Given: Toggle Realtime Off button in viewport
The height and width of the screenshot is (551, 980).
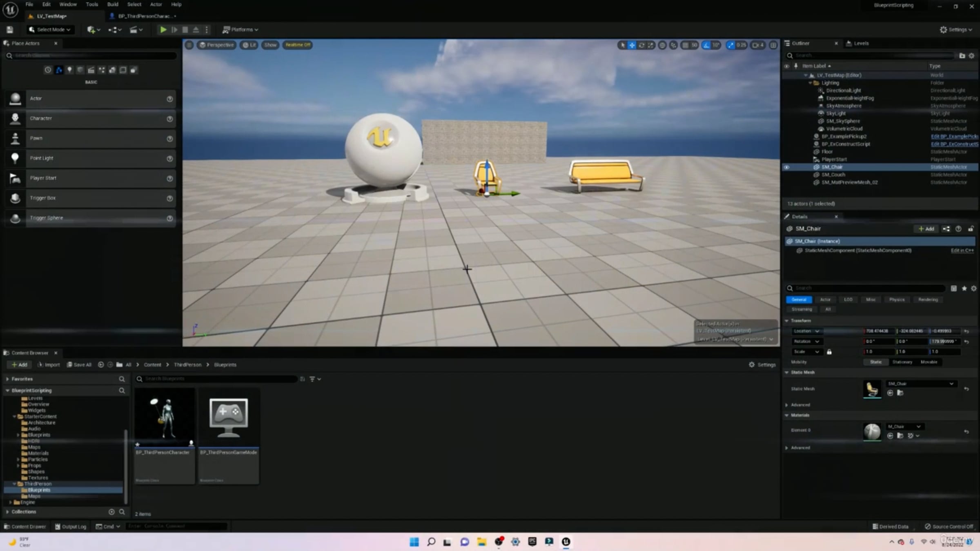Looking at the screenshot, I should coord(298,45).
